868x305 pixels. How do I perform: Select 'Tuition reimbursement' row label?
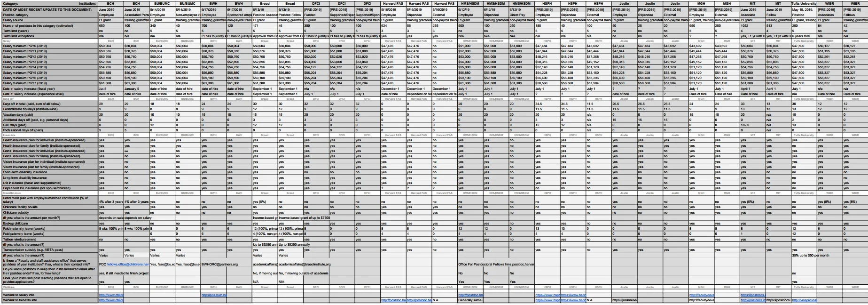pos(49,239)
